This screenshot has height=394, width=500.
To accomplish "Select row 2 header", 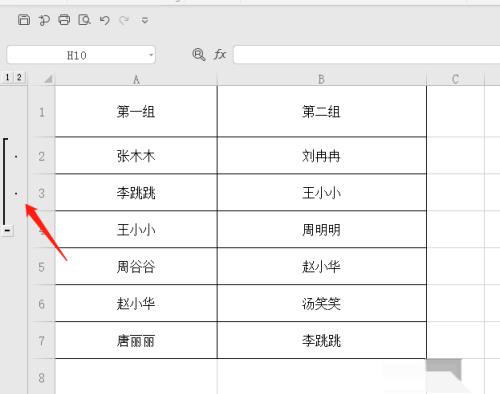I will [x=42, y=156].
